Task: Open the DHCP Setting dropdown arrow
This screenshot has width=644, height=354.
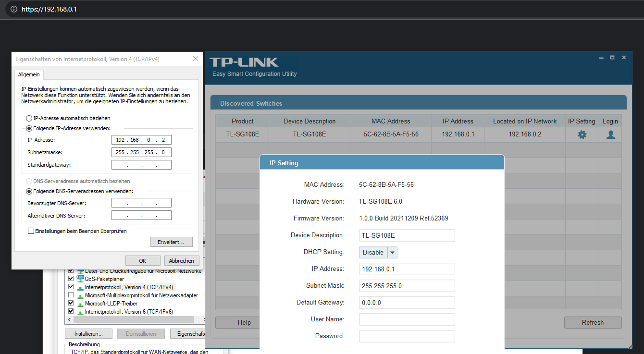Action: 392,252
